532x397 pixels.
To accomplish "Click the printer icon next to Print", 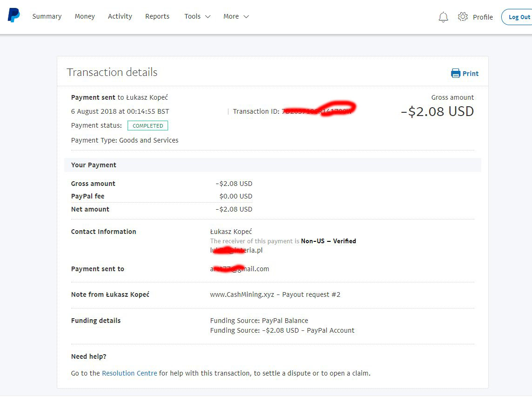I will 455,73.
